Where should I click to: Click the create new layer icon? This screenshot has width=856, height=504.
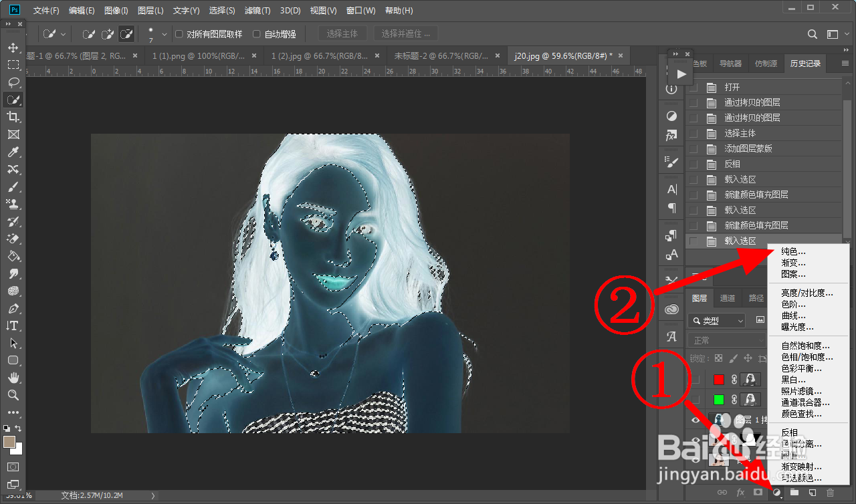812,493
